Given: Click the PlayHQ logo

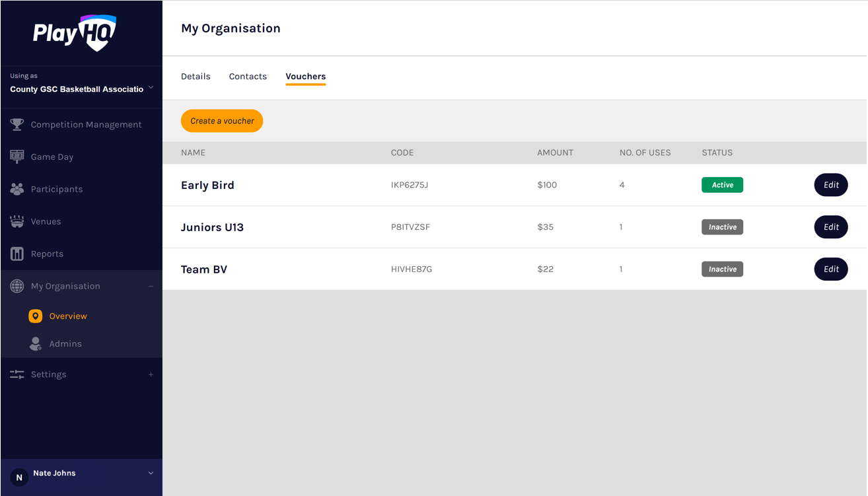Looking at the screenshot, I should [x=75, y=32].
